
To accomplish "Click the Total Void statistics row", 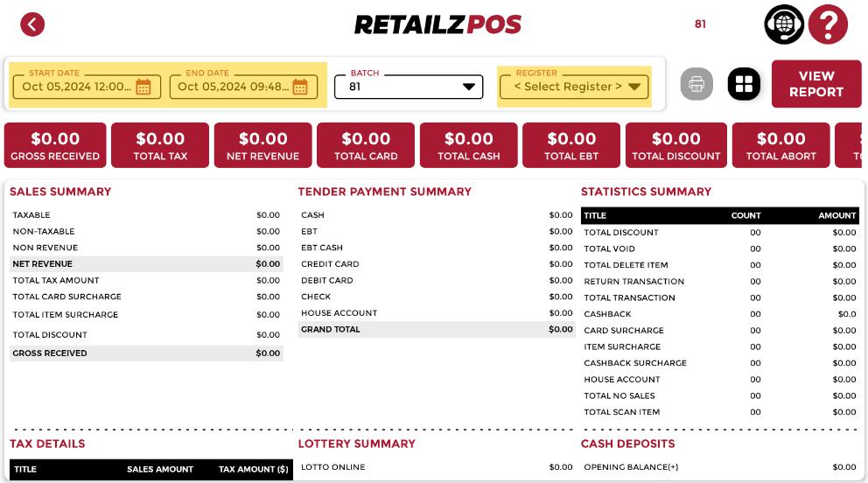I will pos(719,249).
